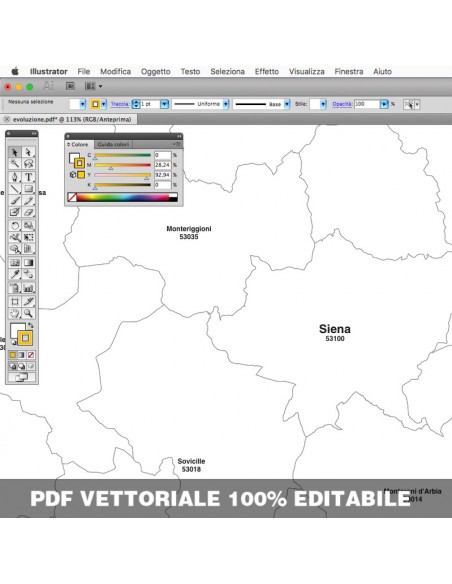Select the Selection arrow tool
This screenshot has width=452, height=584.
pyautogui.click(x=15, y=152)
